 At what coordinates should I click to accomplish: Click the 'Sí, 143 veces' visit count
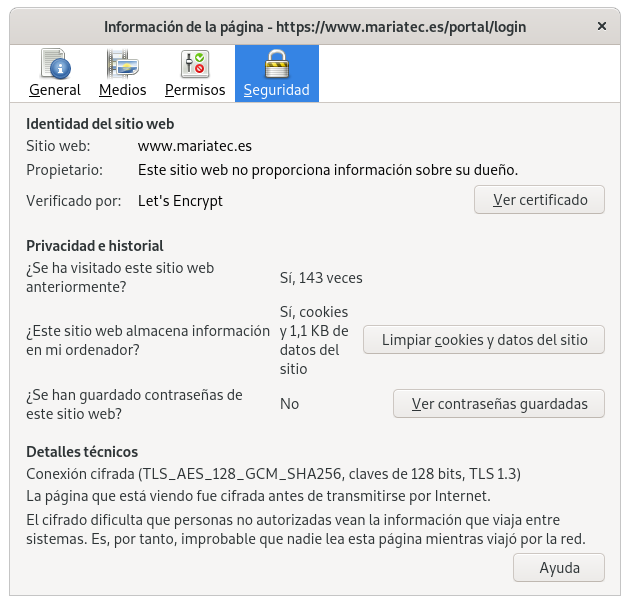(x=321, y=278)
